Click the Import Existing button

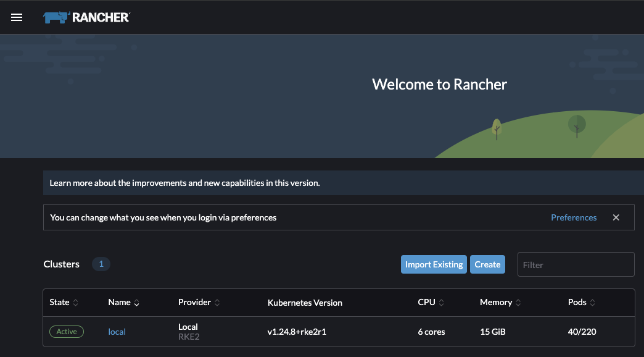[434, 264]
